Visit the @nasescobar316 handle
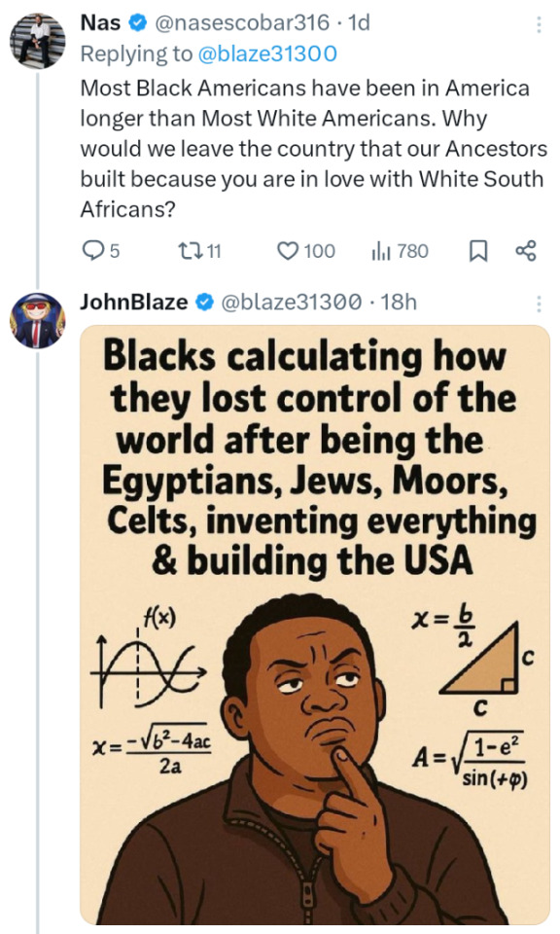 pos(242,22)
